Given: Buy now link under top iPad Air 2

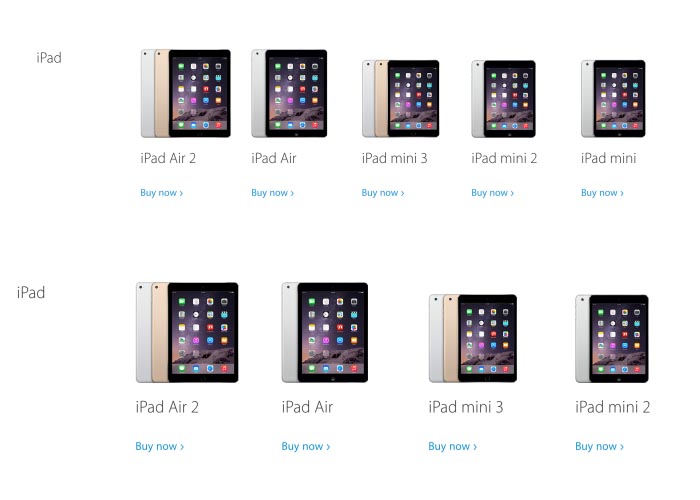Looking at the screenshot, I should pos(162,193).
